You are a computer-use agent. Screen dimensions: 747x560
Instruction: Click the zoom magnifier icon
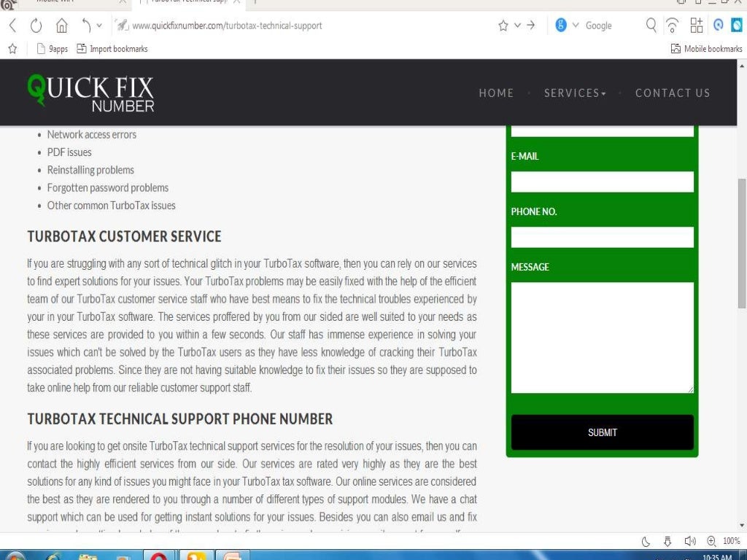click(x=711, y=541)
